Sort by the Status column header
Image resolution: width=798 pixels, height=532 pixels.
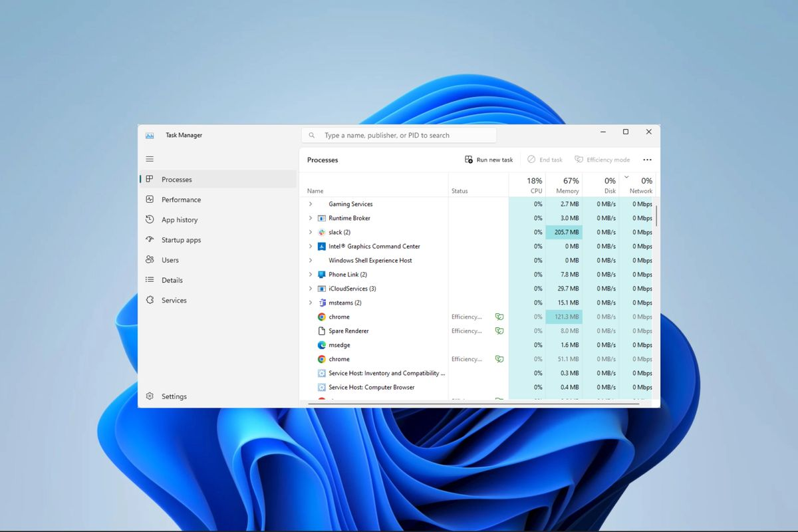(478, 185)
